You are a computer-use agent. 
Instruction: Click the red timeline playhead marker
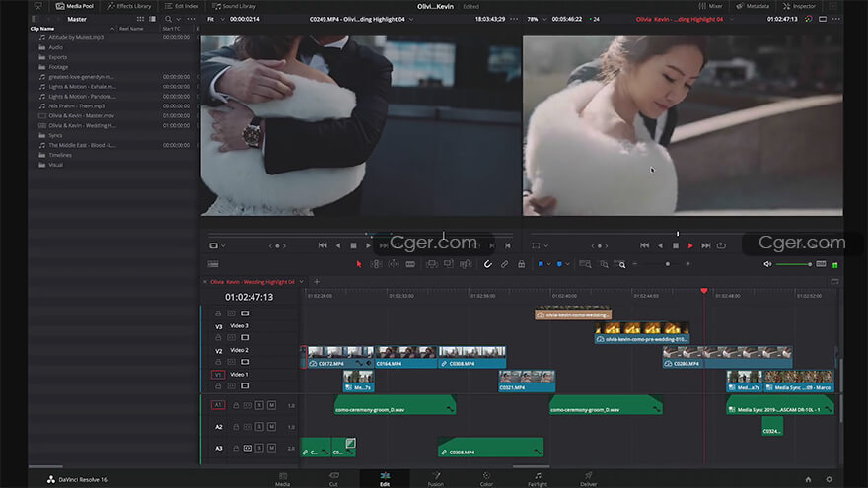coord(704,291)
